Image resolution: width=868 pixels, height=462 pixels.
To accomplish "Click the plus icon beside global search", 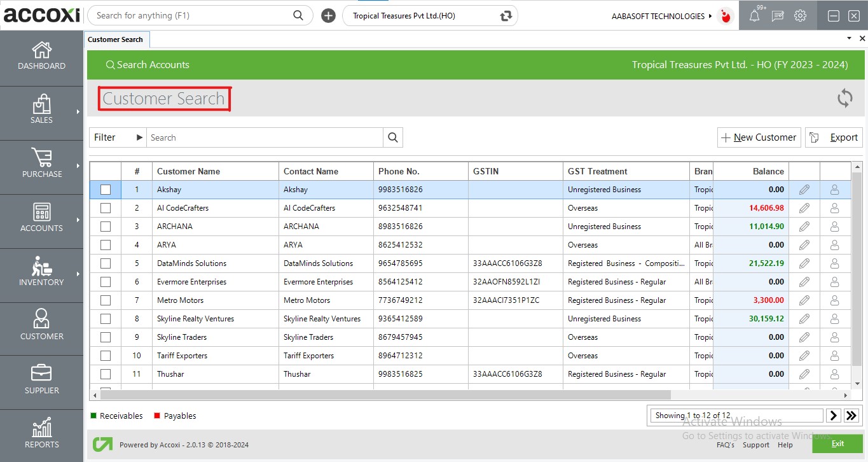I will 328,16.
